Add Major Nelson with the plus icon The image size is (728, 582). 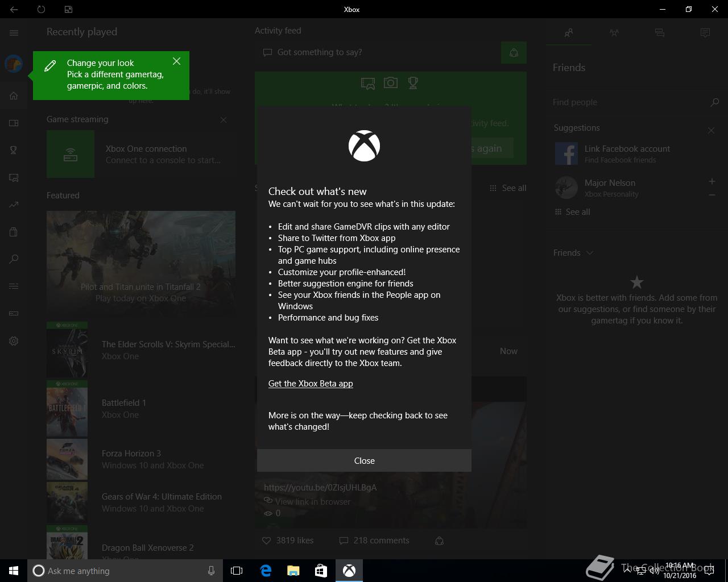[x=712, y=181]
